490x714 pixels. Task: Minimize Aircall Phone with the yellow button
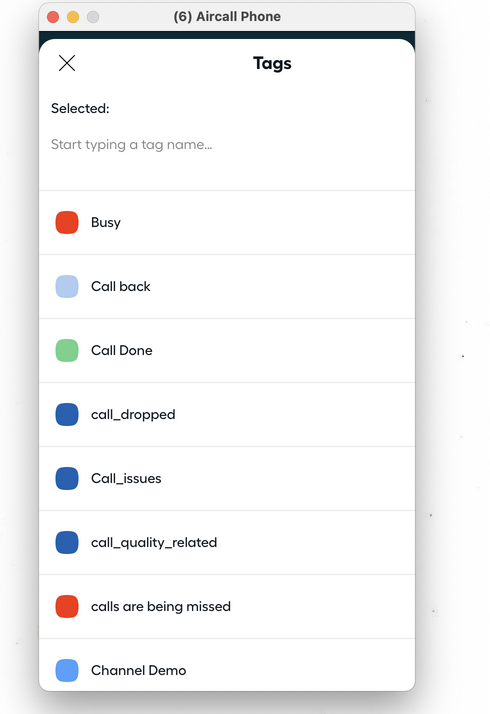73,17
